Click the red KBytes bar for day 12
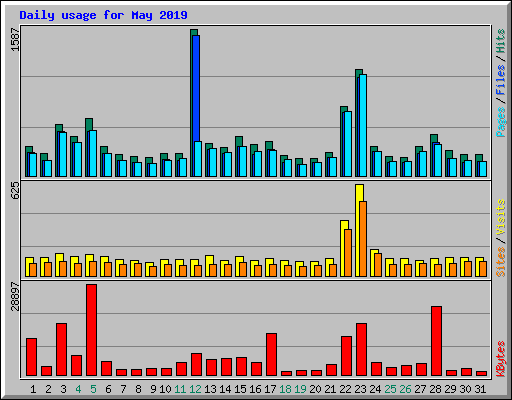 [197, 365]
